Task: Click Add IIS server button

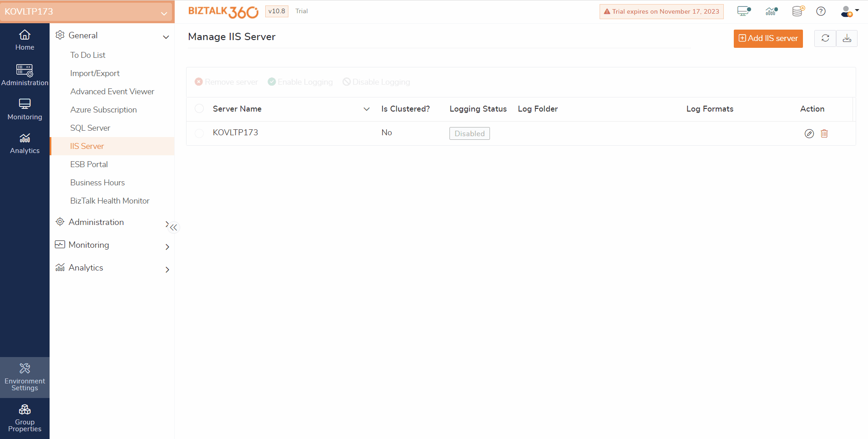Action: click(x=768, y=38)
